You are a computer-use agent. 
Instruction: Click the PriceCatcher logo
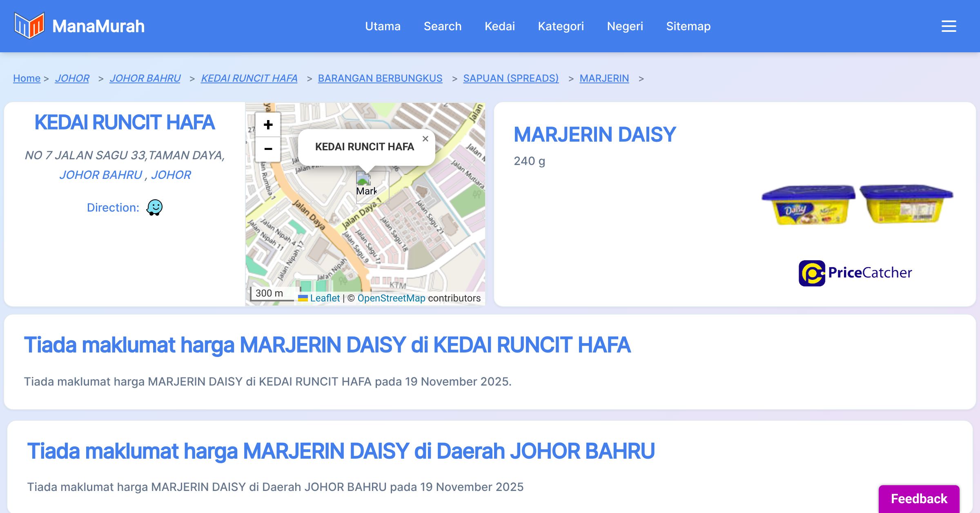pyautogui.click(x=855, y=273)
